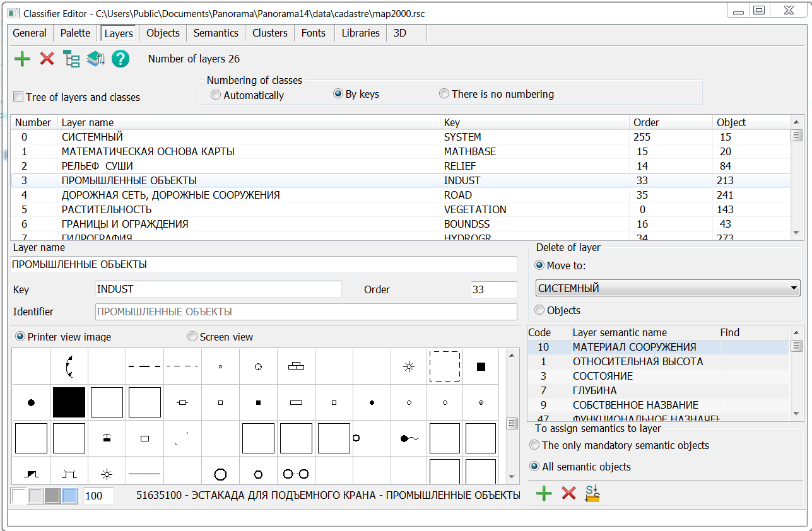The height and width of the screenshot is (531, 812).
Task: Select the bridge-shaped symbol
Action: tap(69, 473)
